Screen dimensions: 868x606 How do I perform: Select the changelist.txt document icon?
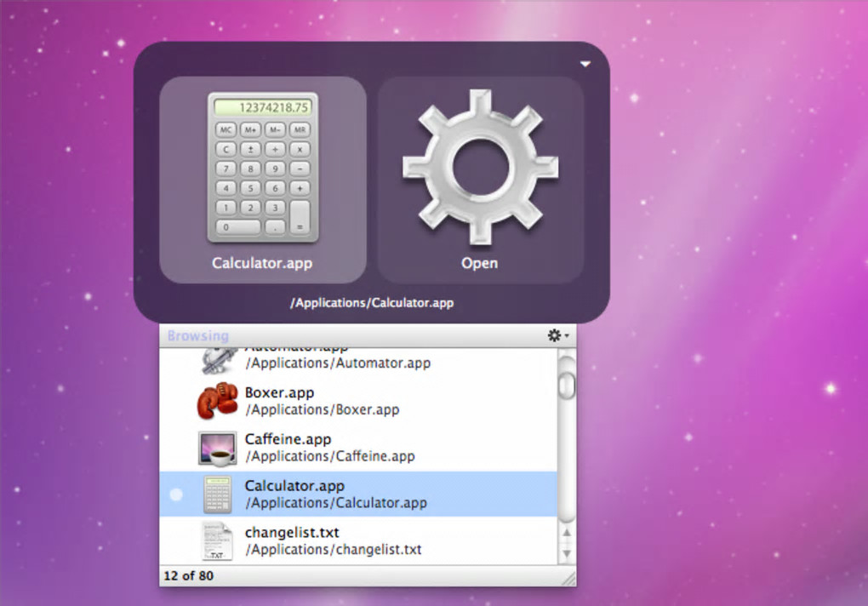coord(217,541)
